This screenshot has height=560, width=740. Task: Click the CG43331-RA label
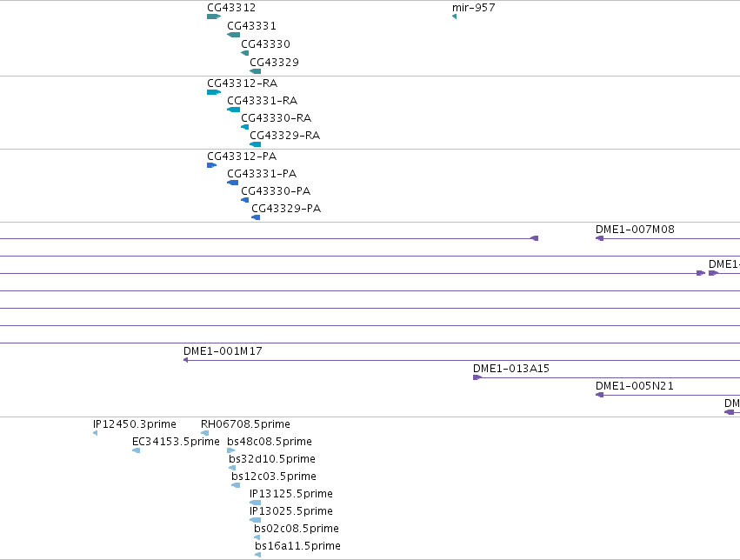(x=263, y=101)
